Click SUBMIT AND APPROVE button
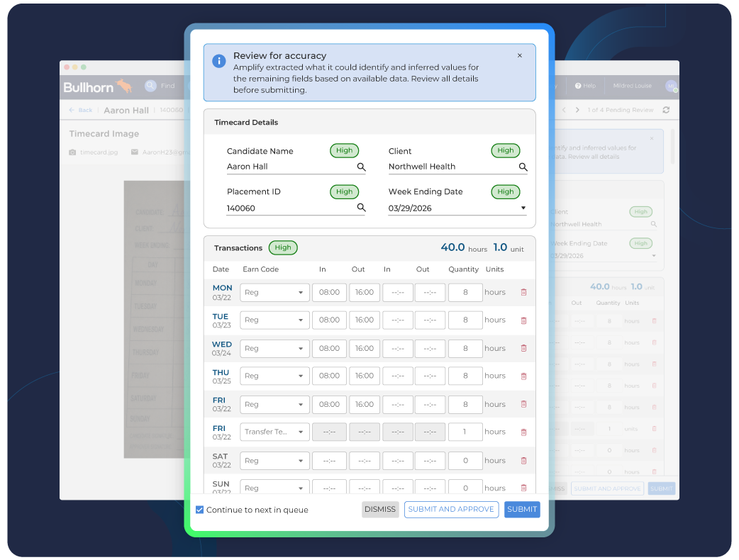 (451, 509)
